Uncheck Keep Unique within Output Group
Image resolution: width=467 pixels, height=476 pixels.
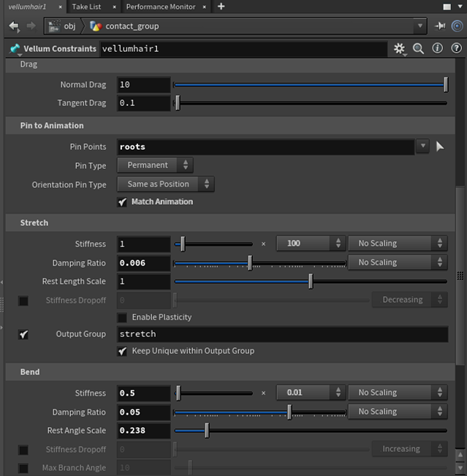(x=123, y=351)
